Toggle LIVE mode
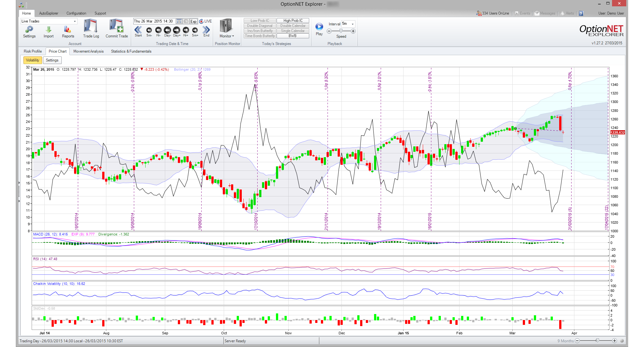 click(x=205, y=21)
